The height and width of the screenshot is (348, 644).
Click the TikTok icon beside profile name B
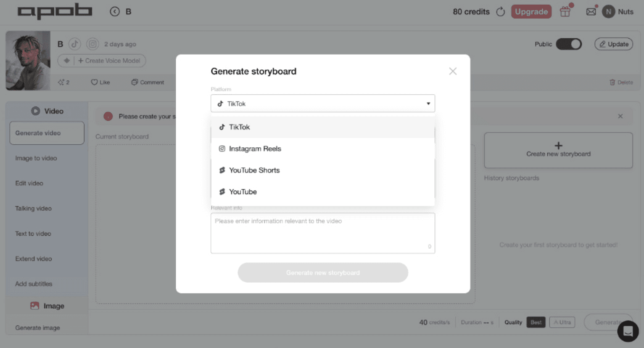74,44
